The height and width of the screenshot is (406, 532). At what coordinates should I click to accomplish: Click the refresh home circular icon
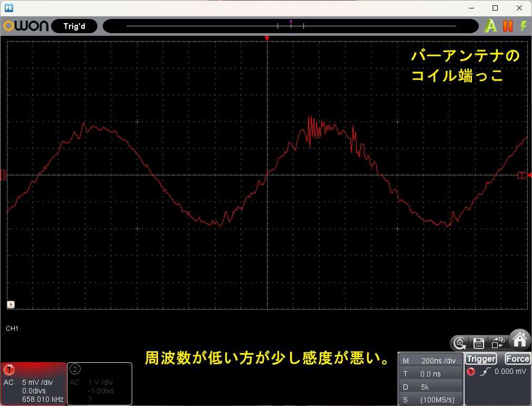(x=460, y=343)
